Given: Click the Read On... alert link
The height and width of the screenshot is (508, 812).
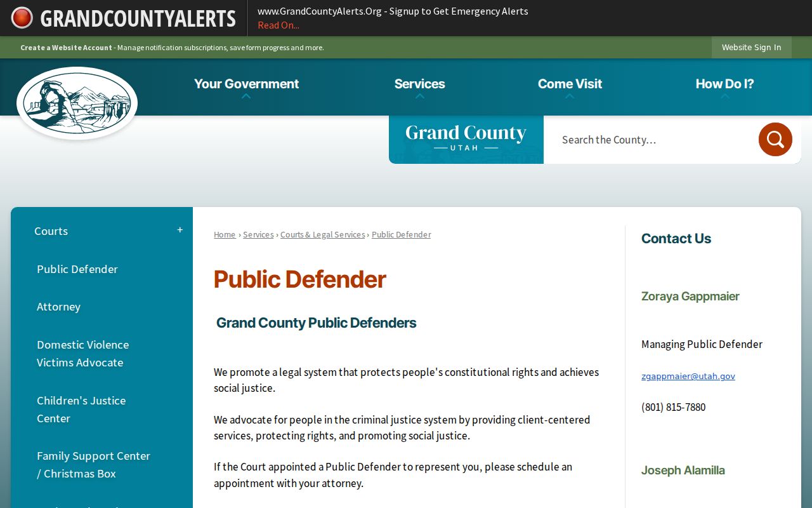Looking at the screenshot, I should tap(278, 25).
